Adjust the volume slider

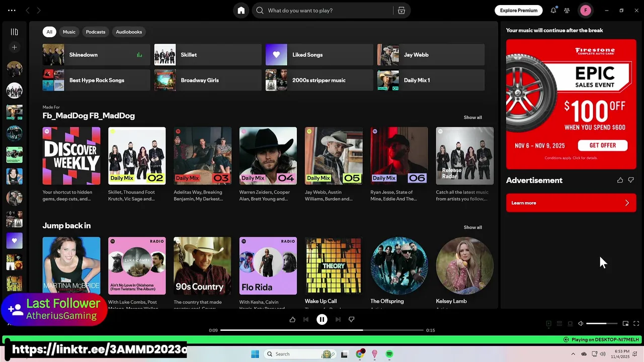[x=602, y=324]
